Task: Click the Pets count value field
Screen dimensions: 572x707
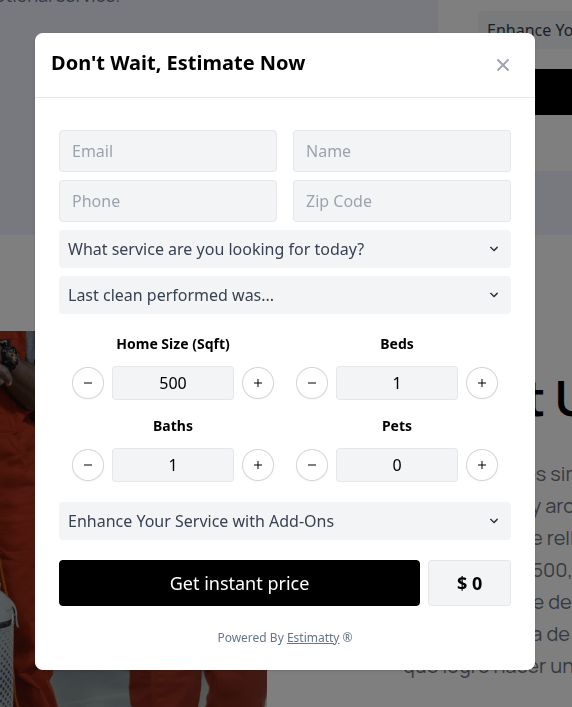Action: pyautogui.click(x=397, y=465)
